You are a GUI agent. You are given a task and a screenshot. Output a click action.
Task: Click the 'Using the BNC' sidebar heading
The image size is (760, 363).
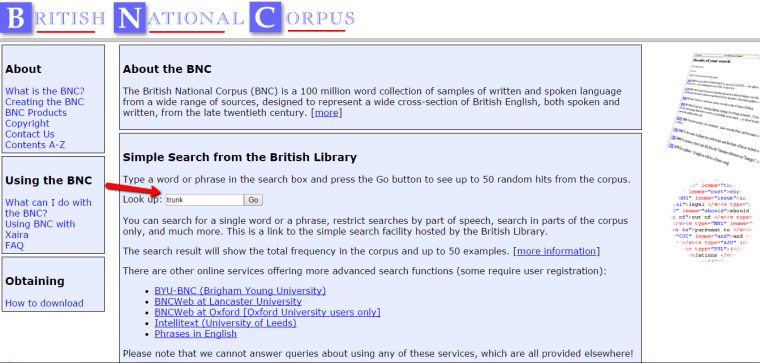coord(48,181)
